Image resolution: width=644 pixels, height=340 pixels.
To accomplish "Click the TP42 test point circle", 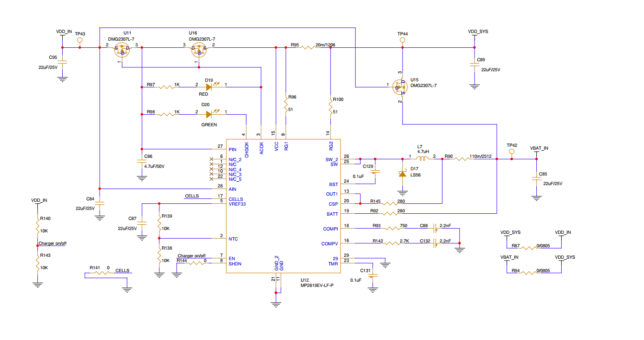I will pos(511,152).
